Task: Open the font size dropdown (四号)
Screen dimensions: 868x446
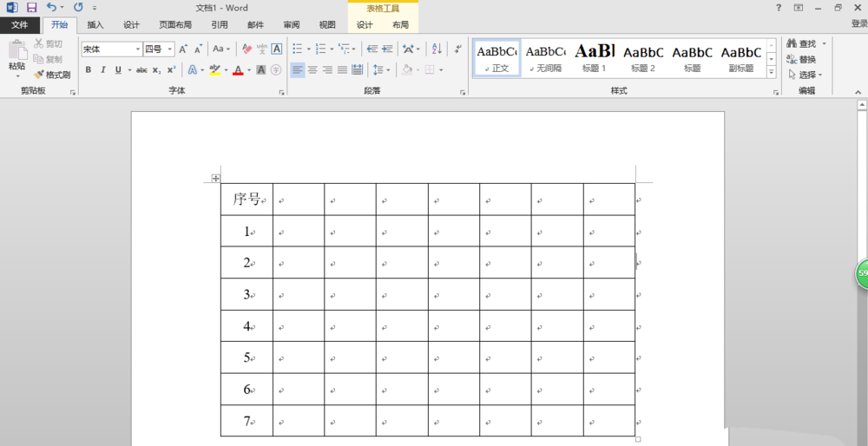Action: click(x=159, y=49)
